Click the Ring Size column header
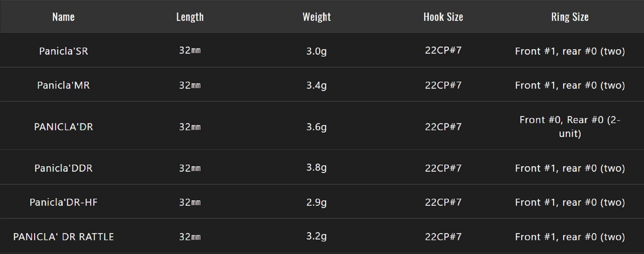This screenshot has width=644, height=254. tap(570, 17)
